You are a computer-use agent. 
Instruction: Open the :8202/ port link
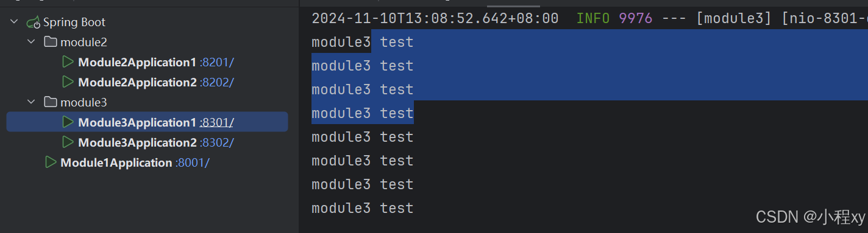pyautogui.click(x=217, y=82)
